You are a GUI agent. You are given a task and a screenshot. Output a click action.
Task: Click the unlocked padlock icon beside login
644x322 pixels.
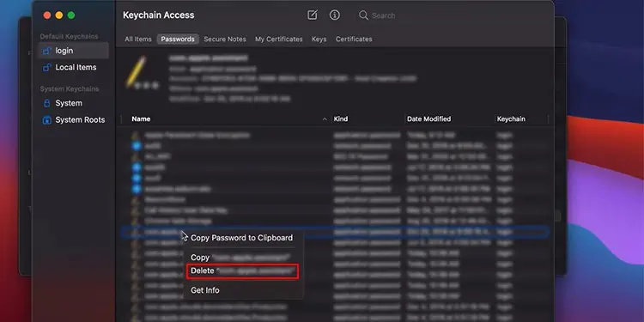coord(47,51)
